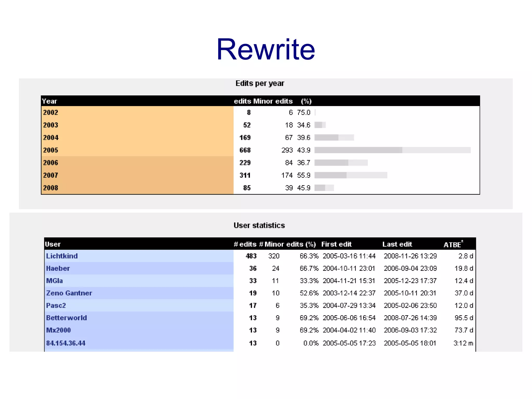Click the 95.5 d ATBE value
Screen dimensions: 532x399
point(464,318)
